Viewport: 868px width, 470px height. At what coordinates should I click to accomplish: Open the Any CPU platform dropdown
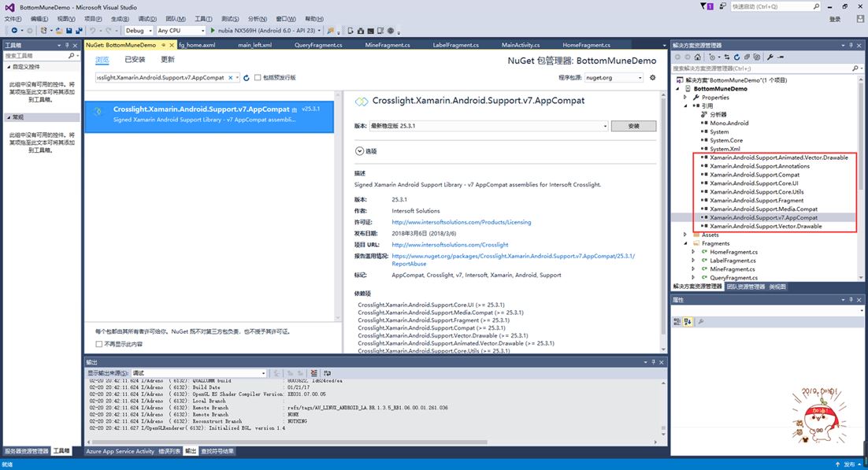coord(180,31)
